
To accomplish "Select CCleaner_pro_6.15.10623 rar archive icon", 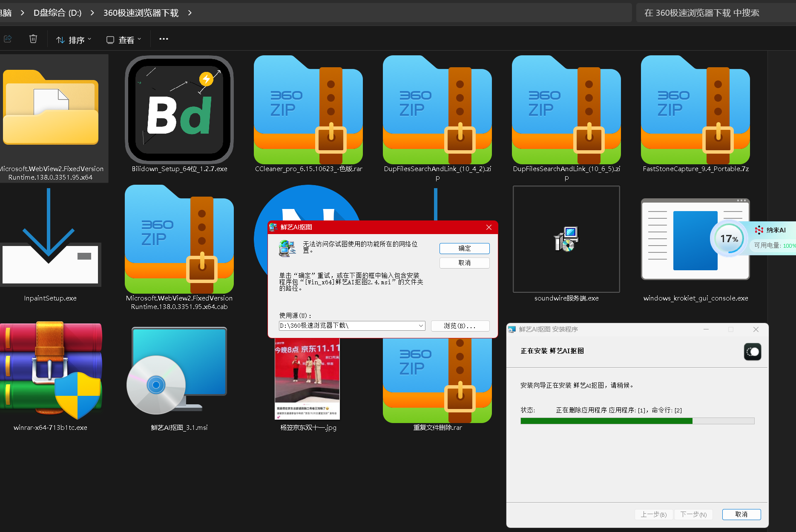I will coord(308,110).
